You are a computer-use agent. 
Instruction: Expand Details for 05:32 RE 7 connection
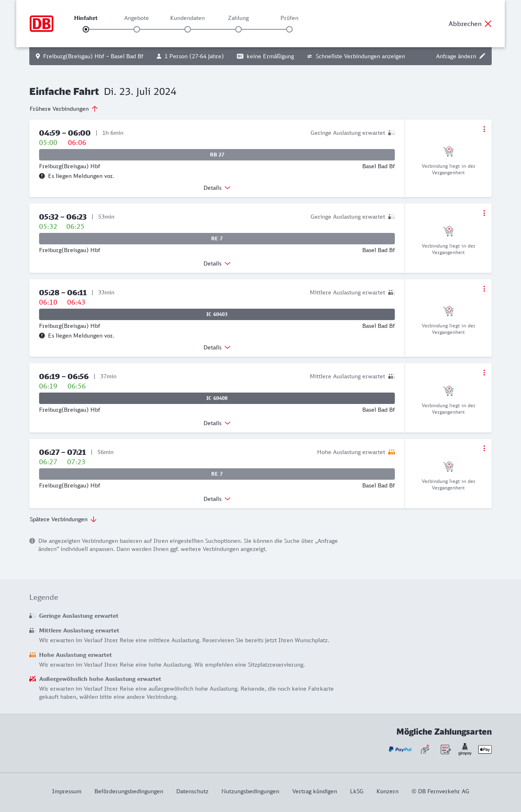tap(217, 263)
